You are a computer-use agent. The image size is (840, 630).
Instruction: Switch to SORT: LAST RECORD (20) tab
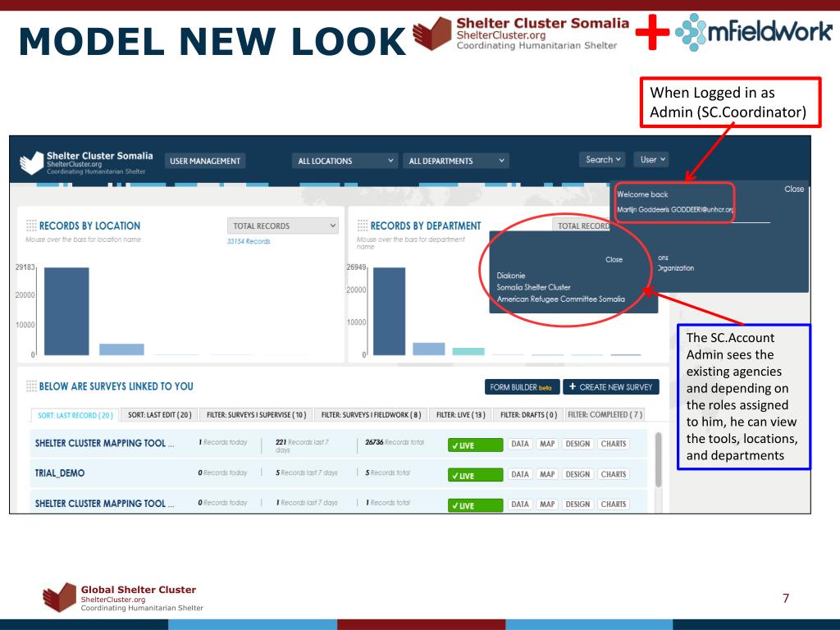(75, 415)
